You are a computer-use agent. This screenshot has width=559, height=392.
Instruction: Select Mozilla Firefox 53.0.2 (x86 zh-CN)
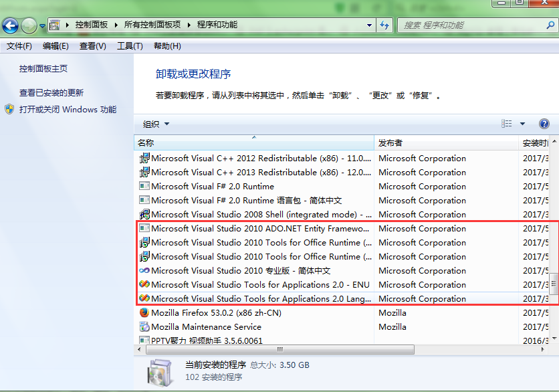click(216, 313)
